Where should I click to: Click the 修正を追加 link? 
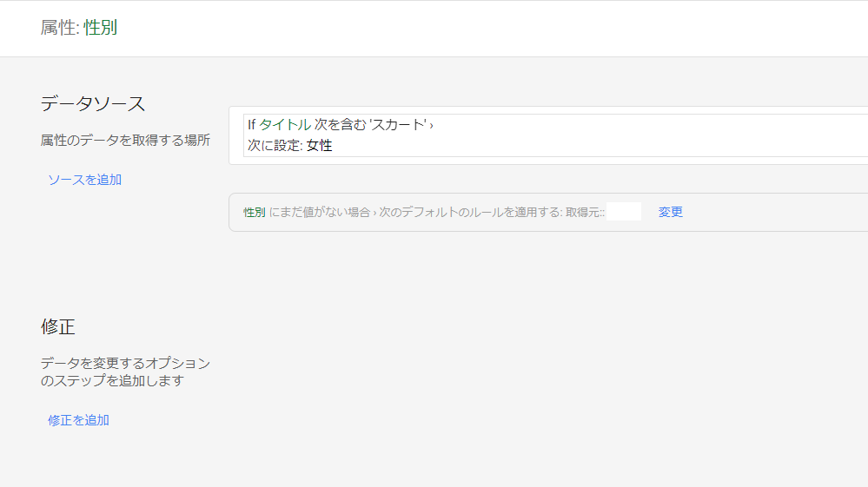point(78,420)
